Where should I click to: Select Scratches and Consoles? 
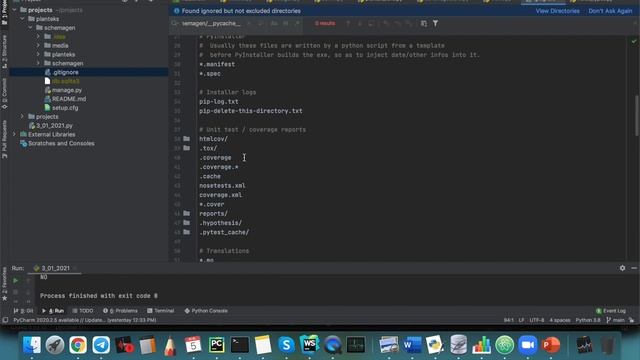pos(61,143)
